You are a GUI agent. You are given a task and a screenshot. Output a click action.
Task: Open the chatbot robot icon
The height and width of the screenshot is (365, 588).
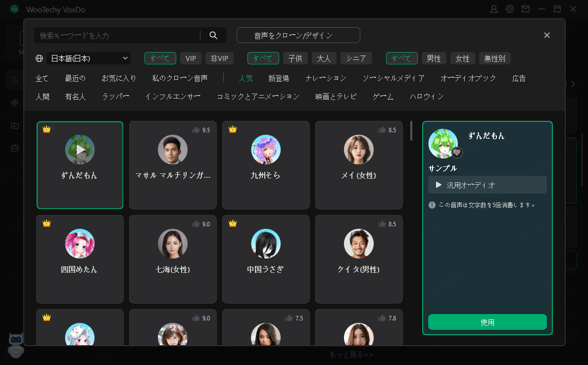[16, 346]
